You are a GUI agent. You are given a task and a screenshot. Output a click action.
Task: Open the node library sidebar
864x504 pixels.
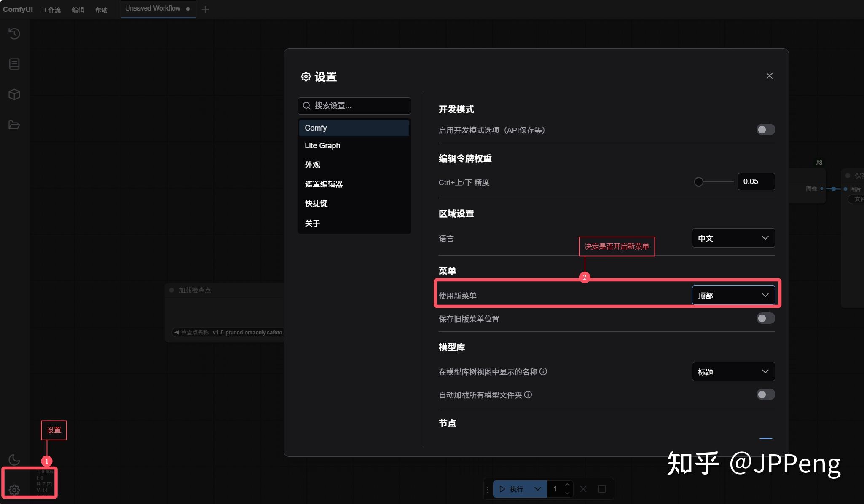14,64
